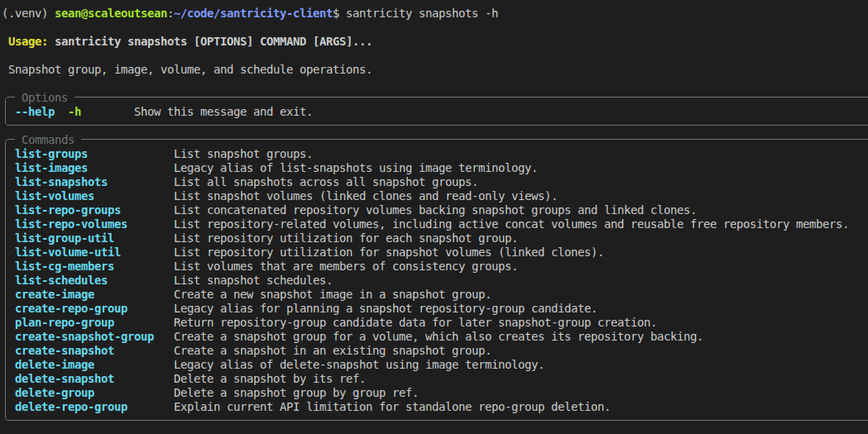Screen dimensions: 868x434
Task: Click the ~/code/santricity-client path in prompt
Action: 253,13
